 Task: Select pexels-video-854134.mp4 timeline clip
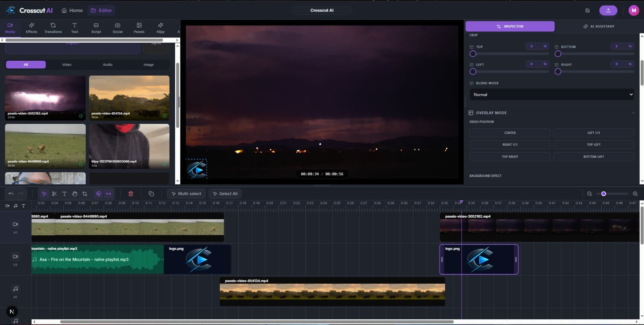click(332, 292)
